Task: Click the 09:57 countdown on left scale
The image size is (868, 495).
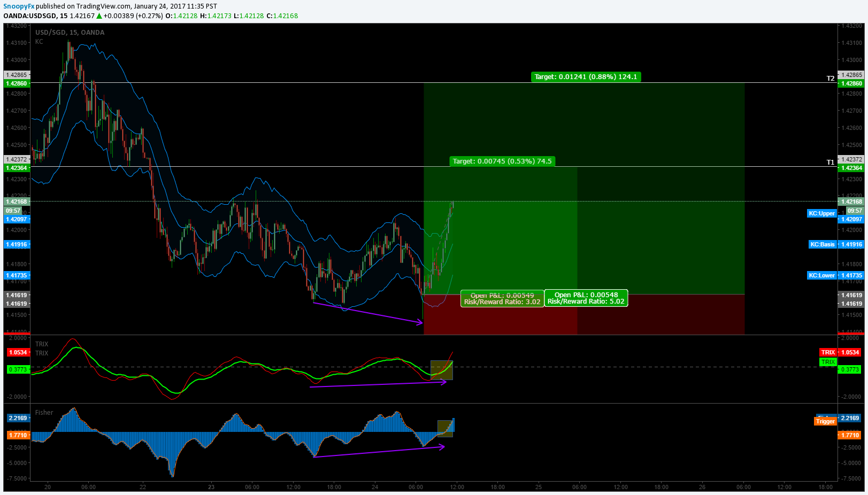Action: [x=13, y=211]
